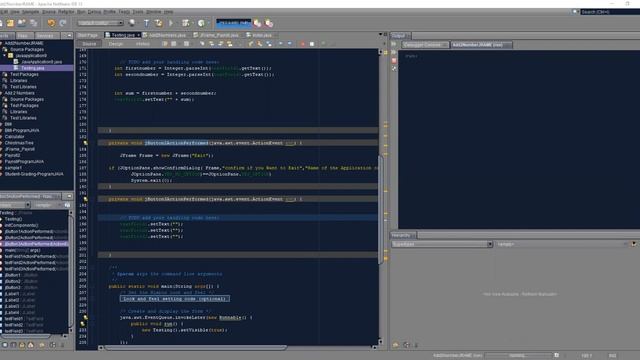Toggle the folder-shaped filter button in Navigator bottom bar
The width and height of the screenshot is (640, 360).
point(42,345)
